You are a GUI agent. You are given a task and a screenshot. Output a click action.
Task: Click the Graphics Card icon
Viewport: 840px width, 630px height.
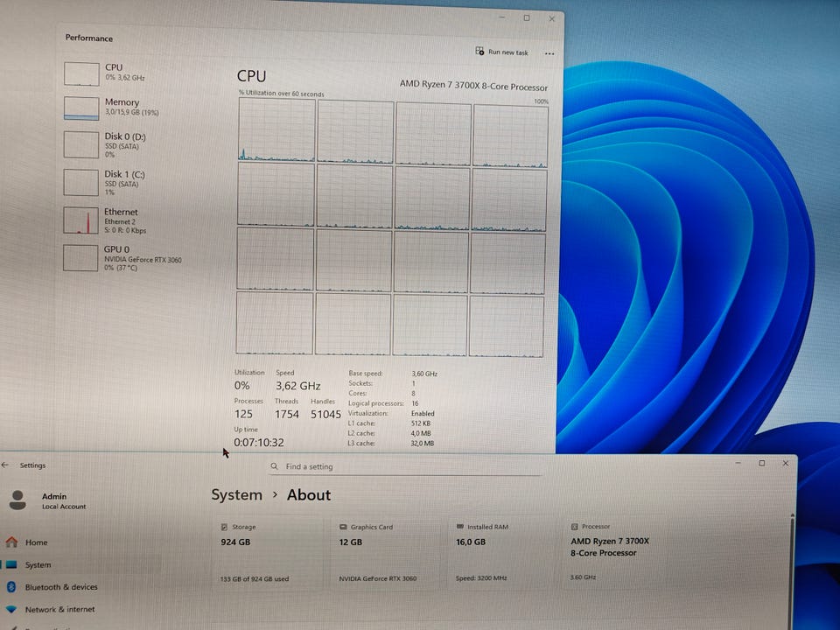[x=343, y=527]
